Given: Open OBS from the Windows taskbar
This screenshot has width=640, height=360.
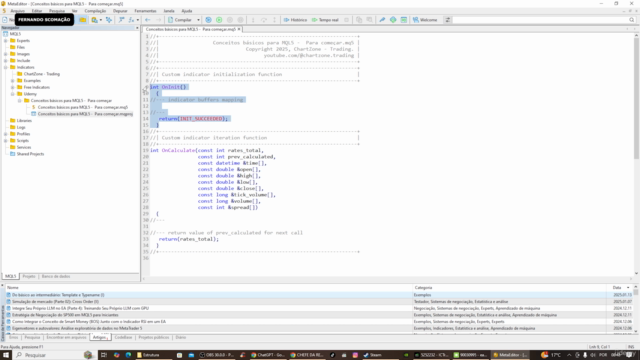Looking at the screenshot, I should pos(216,355).
